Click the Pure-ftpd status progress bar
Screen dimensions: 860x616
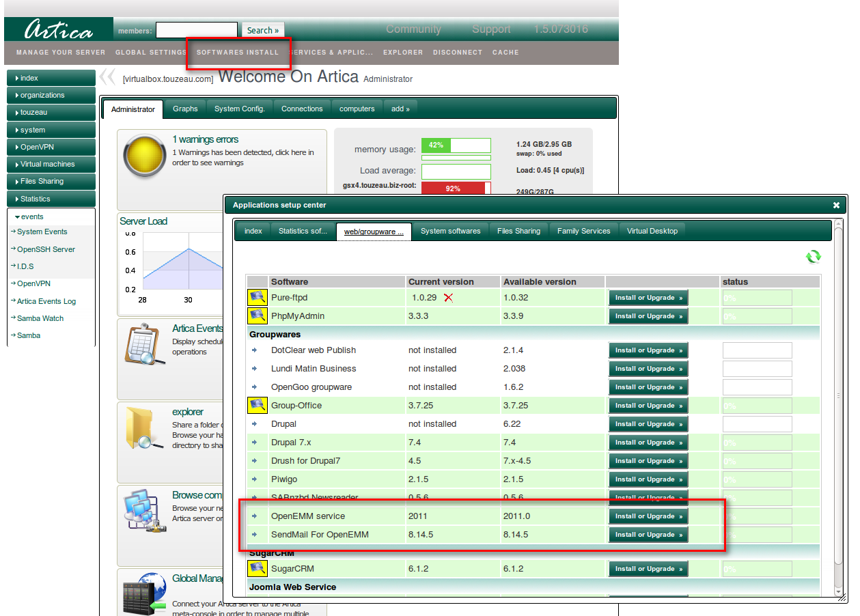[758, 298]
